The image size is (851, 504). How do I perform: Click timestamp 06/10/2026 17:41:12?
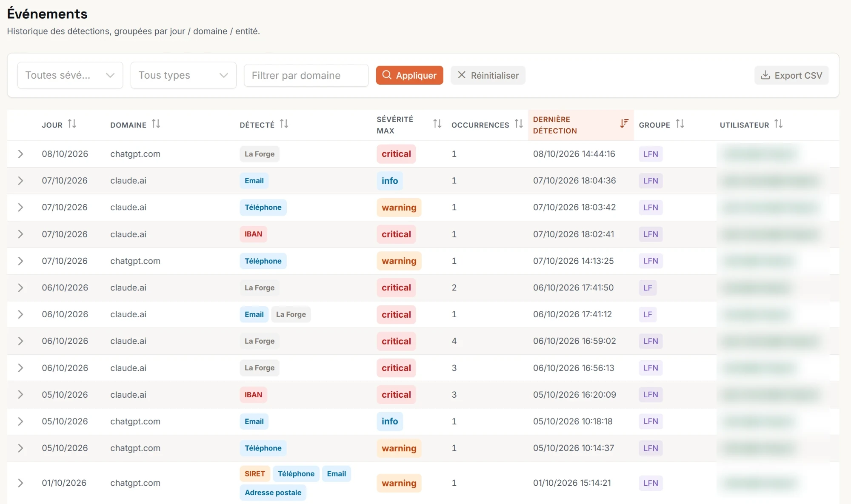[572, 314]
